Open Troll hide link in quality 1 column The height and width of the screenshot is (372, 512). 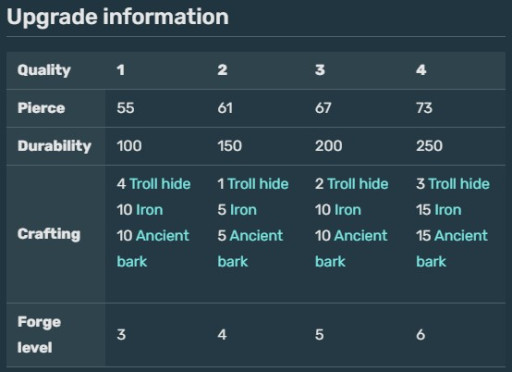(x=160, y=184)
